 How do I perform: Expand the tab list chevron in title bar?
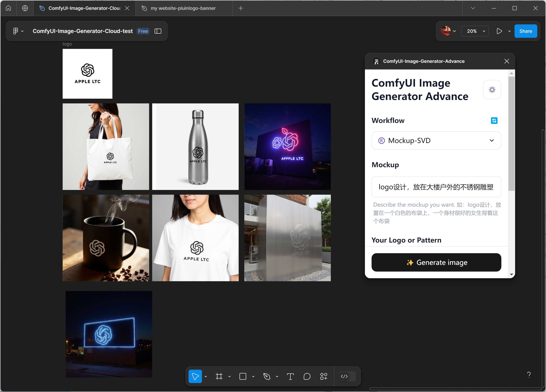tap(473, 8)
